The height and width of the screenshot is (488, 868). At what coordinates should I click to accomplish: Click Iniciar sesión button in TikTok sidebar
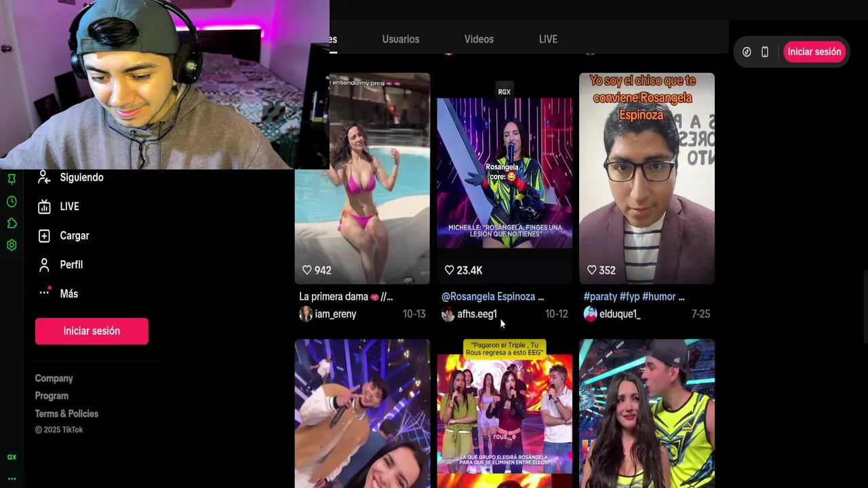pyautogui.click(x=92, y=331)
